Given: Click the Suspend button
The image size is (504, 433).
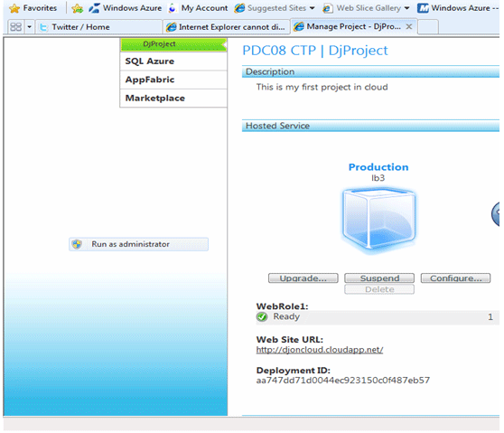Looking at the screenshot, I should 379,278.
